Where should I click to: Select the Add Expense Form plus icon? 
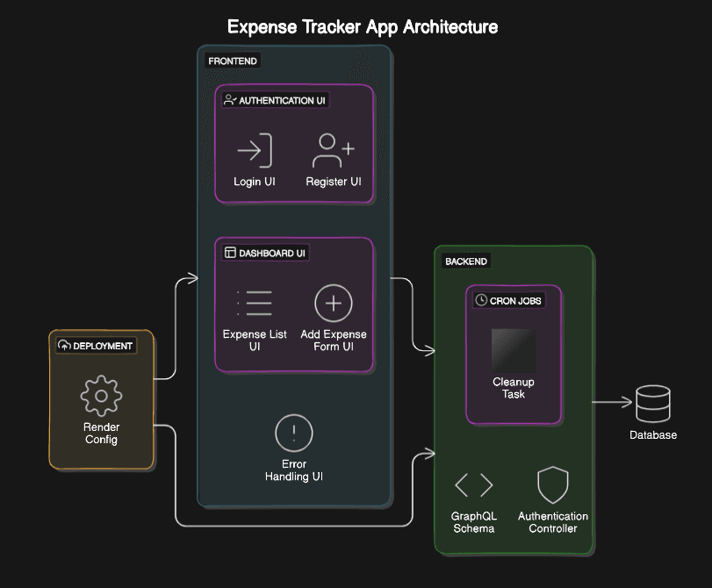333,304
